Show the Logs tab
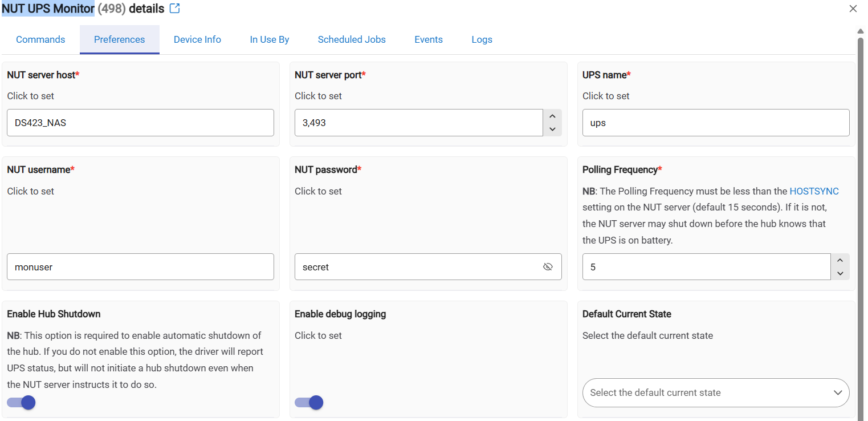Image resolution: width=868 pixels, height=421 pixels. click(482, 39)
